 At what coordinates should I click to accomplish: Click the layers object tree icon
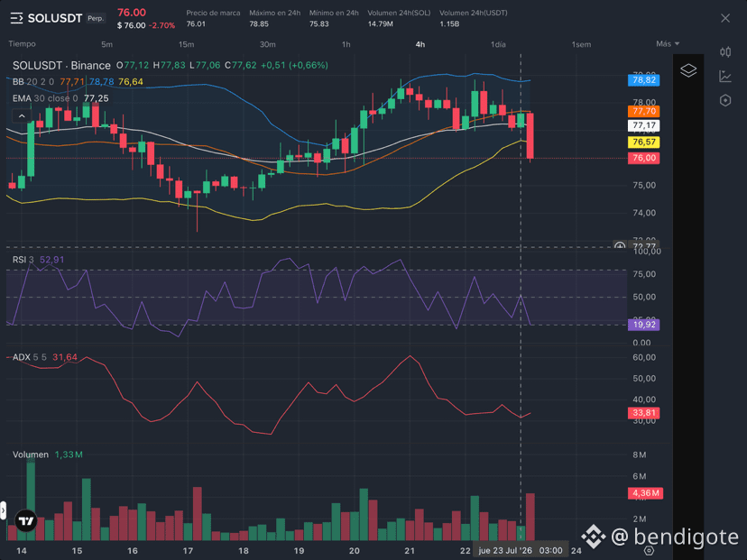point(688,70)
